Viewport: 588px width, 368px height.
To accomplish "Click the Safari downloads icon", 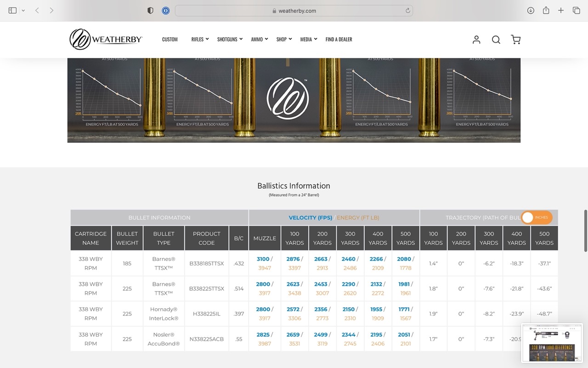I will click(531, 11).
